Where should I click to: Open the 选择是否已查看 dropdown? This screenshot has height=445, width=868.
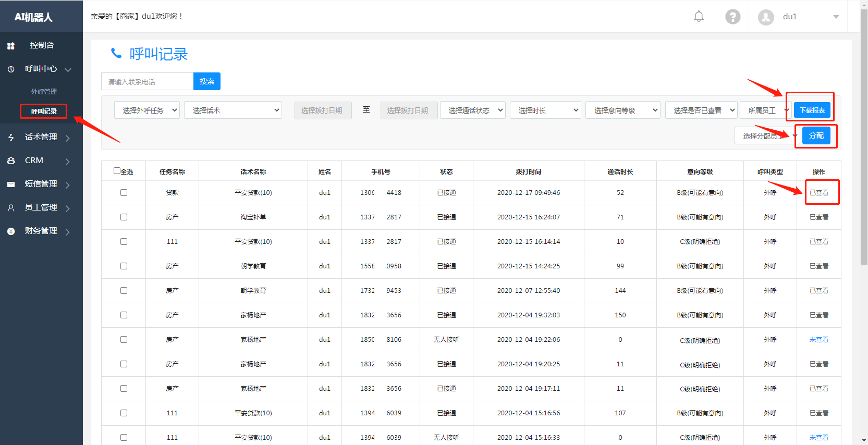point(701,110)
